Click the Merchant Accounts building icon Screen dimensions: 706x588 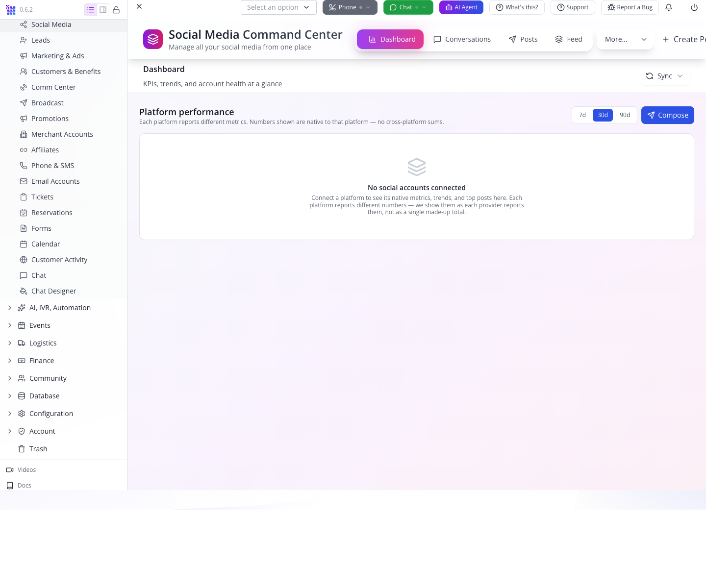(24, 134)
